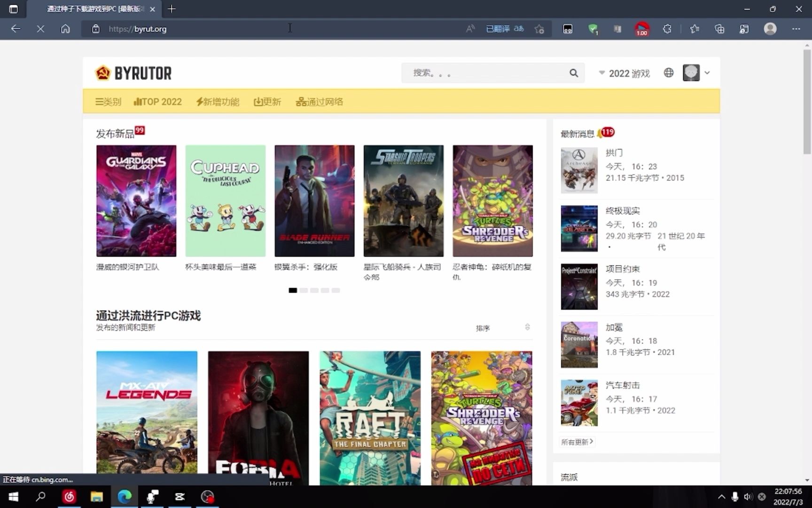Go to browser home page
812x508 pixels.
click(65, 29)
